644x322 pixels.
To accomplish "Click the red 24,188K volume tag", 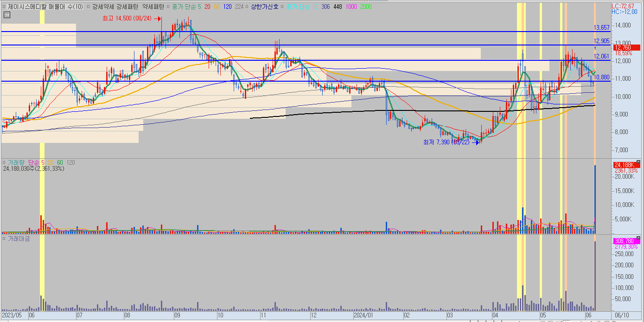I will point(626,165).
